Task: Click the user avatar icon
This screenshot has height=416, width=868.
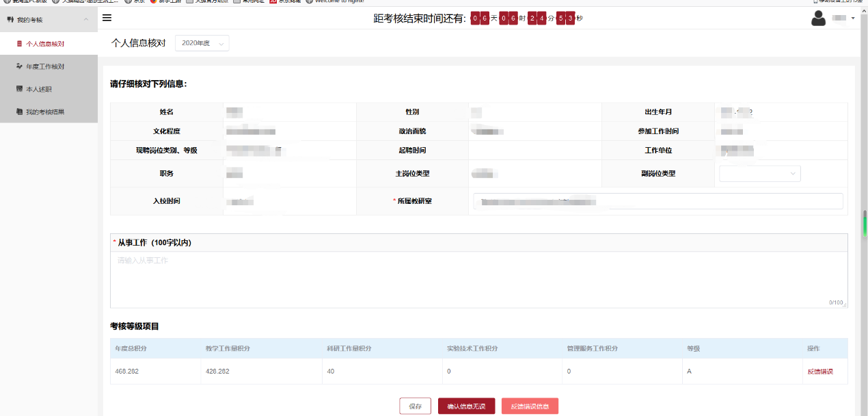Action: [818, 18]
